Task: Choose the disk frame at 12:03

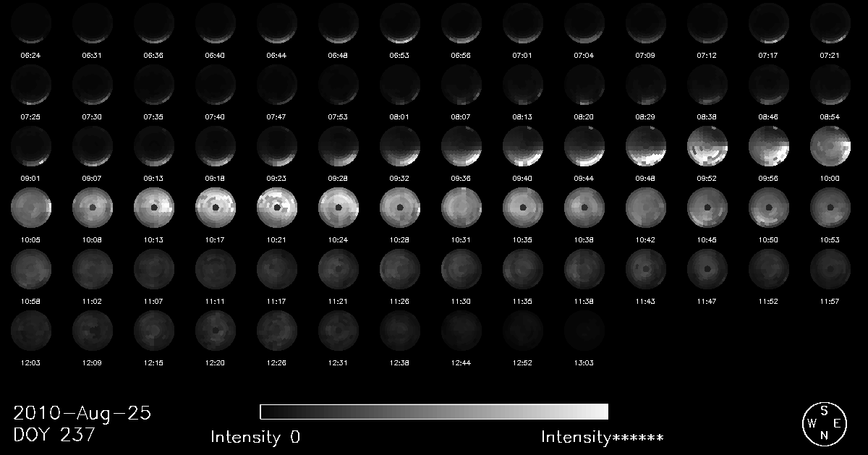Action: 30,331
